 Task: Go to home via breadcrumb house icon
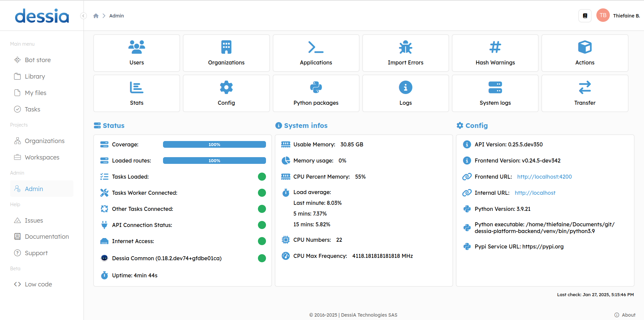pyautogui.click(x=96, y=16)
